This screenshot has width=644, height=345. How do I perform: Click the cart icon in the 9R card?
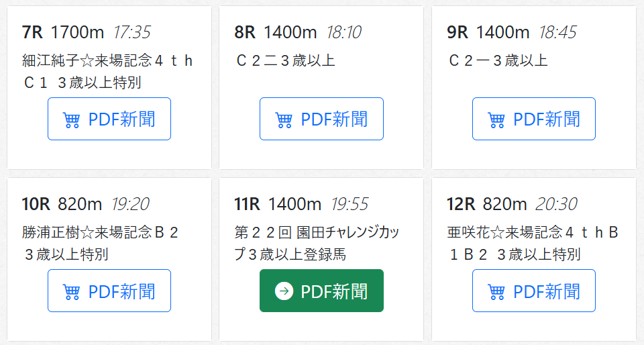point(496,119)
